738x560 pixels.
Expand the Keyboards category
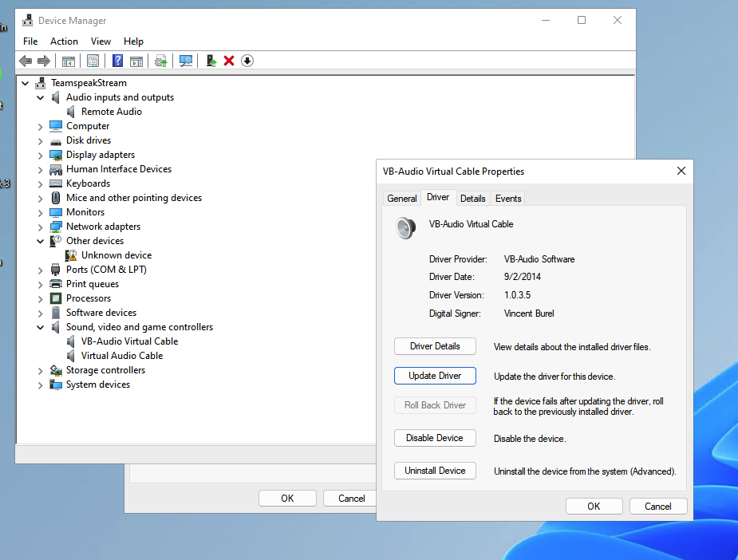(x=41, y=184)
